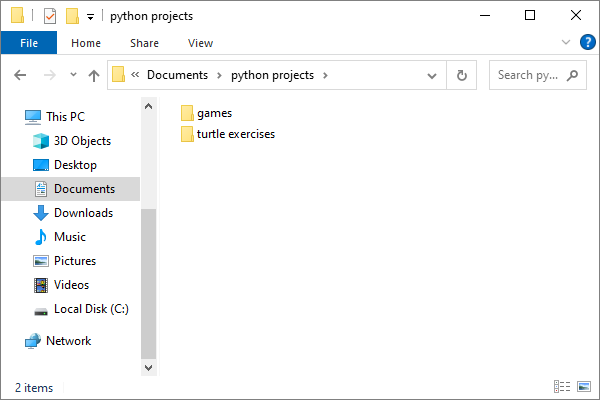
Task: Expand hidden path with double chevron
Action: click(135, 75)
